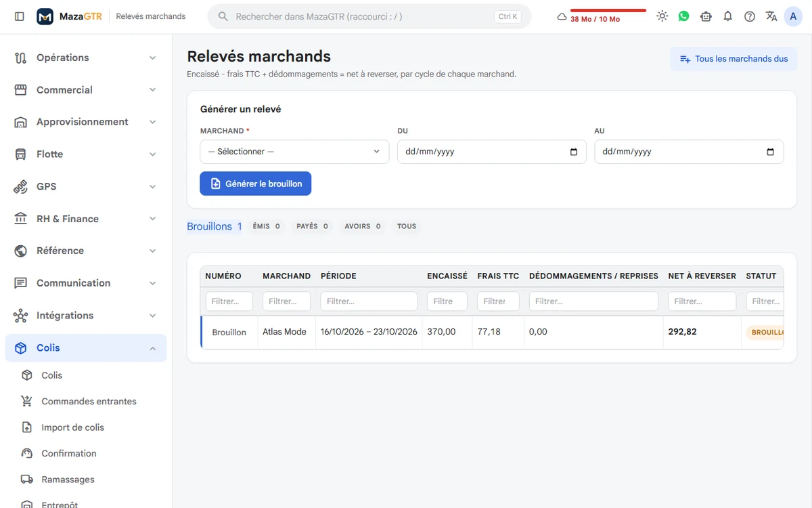Click the Numéro filter field

point(229,301)
